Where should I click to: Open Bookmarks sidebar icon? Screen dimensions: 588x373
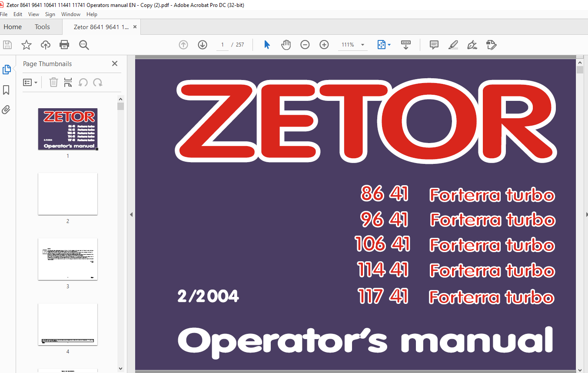point(6,90)
